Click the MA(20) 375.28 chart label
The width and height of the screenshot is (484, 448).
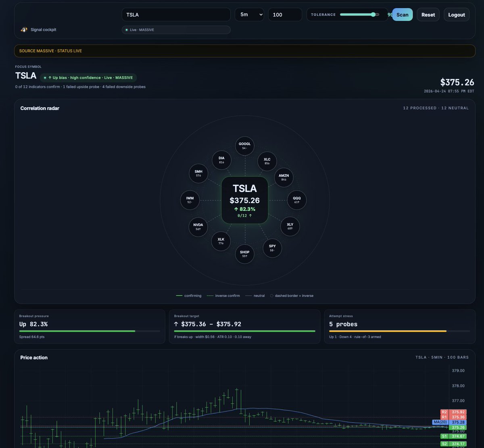coord(449,422)
